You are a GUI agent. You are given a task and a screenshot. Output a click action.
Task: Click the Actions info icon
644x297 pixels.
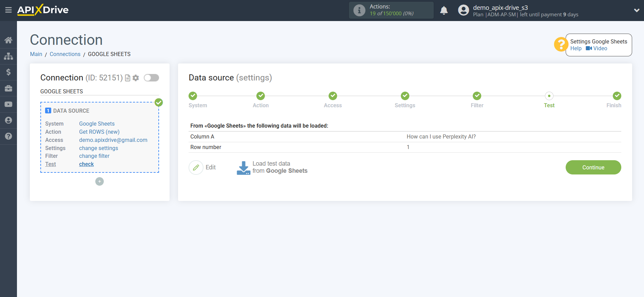pos(359,10)
